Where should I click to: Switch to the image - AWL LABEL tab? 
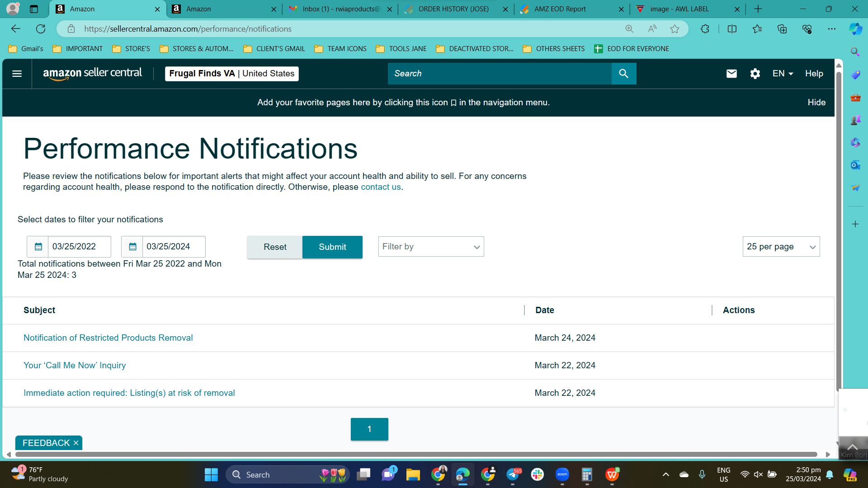pyautogui.click(x=688, y=9)
